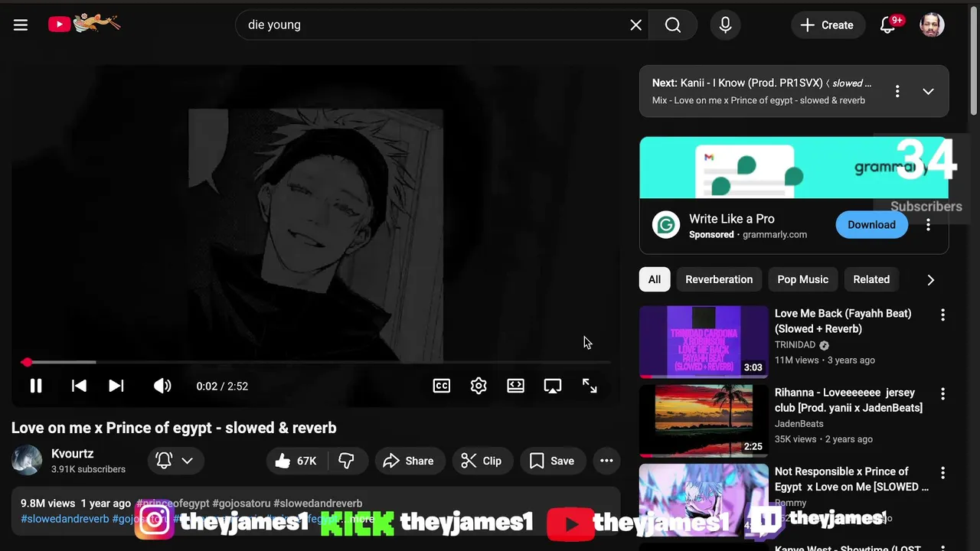
Task: Open Love Me Back video thumbnail
Action: tap(704, 342)
